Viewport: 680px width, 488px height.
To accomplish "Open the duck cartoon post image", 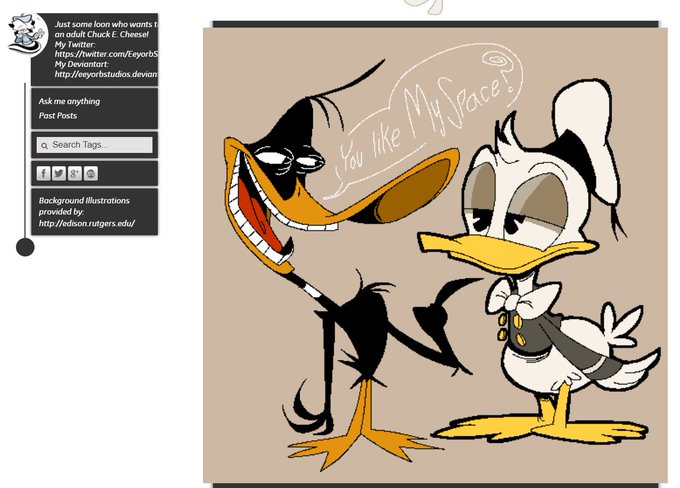I will (x=435, y=255).
